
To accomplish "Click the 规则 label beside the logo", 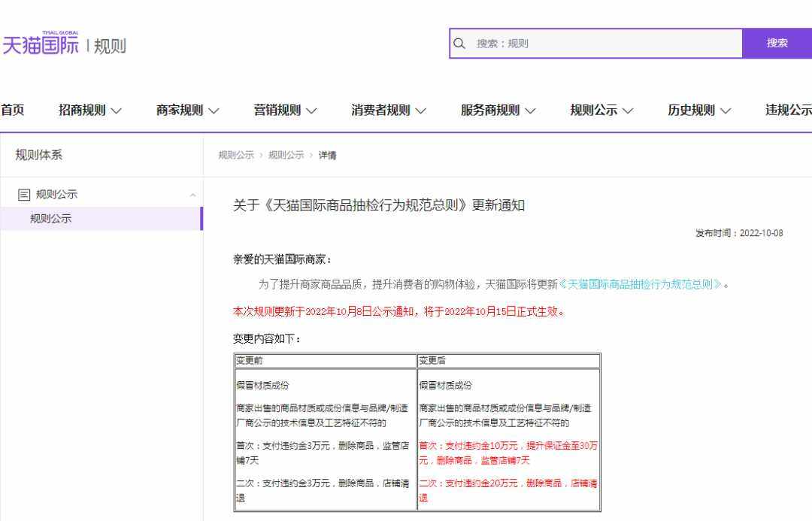I will point(110,46).
